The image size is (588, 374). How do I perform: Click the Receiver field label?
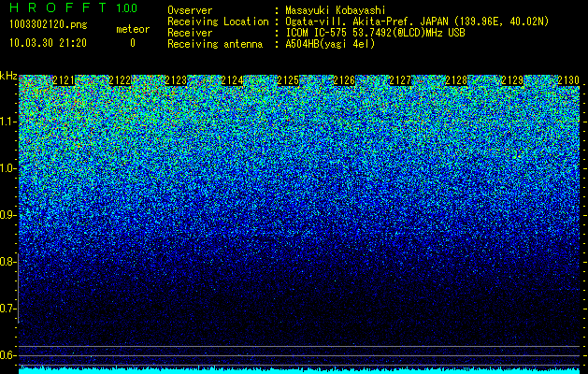tap(190, 33)
